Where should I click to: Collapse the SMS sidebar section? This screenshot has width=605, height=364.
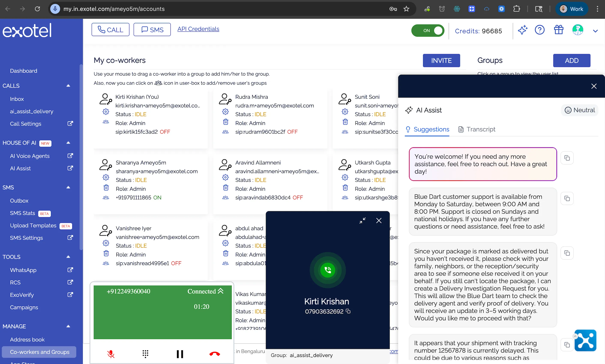68,187
